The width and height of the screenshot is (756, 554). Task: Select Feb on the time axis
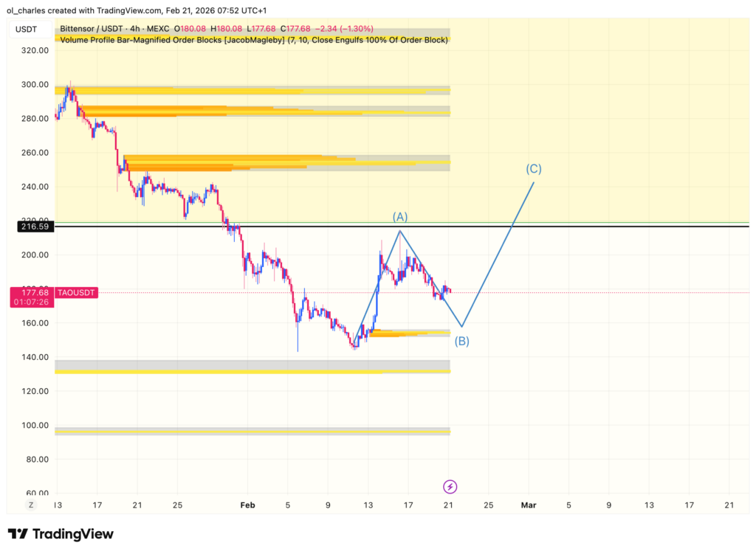pyautogui.click(x=247, y=505)
